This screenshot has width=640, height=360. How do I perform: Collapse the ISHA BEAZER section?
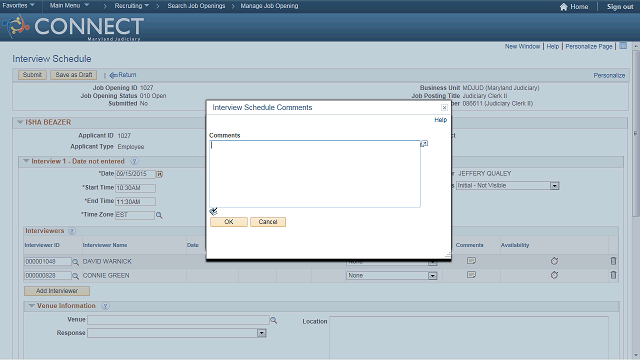click(x=20, y=122)
